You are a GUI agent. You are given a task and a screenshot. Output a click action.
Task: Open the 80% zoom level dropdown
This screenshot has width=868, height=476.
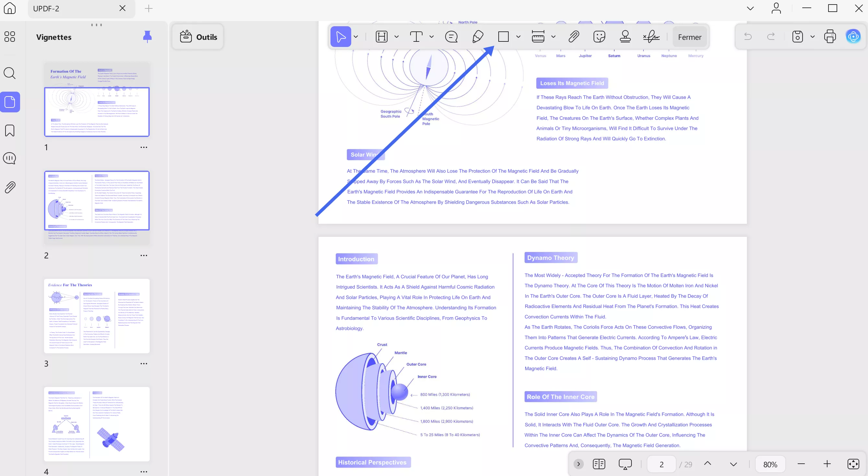pyautogui.click(x=770, y=464)
